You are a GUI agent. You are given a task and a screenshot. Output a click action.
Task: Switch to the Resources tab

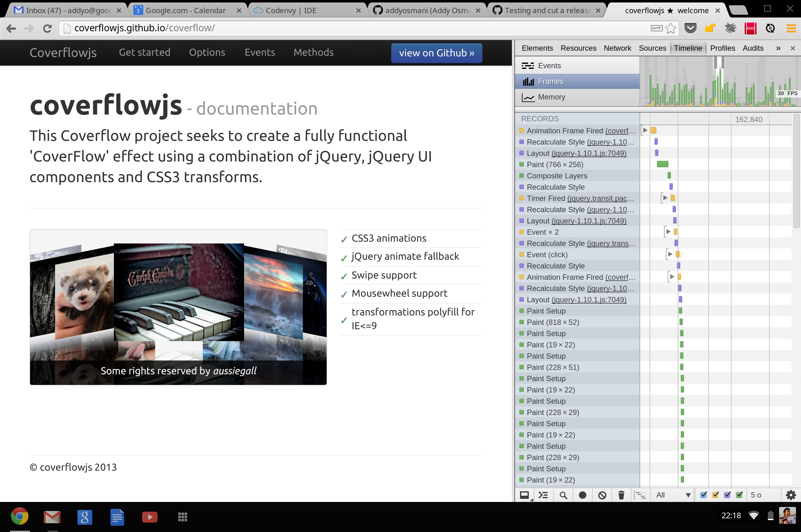[x=578, y=48]
